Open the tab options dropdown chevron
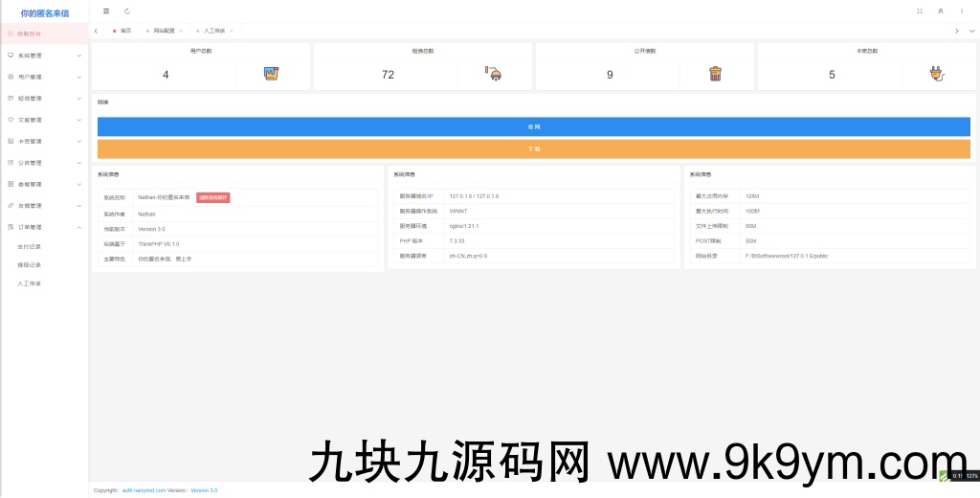The image size is (980, 498). (972, 31)
